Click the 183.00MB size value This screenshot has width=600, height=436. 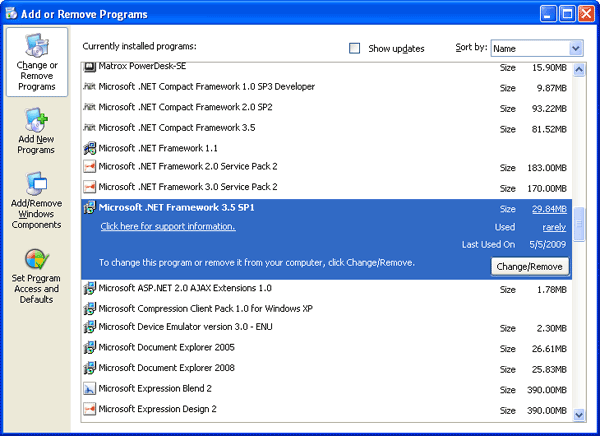click(x=547, y=168)
